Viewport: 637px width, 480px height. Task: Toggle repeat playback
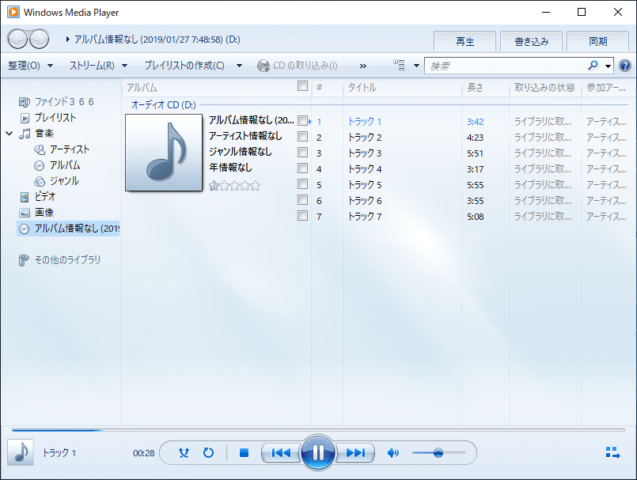click(208, 452)
